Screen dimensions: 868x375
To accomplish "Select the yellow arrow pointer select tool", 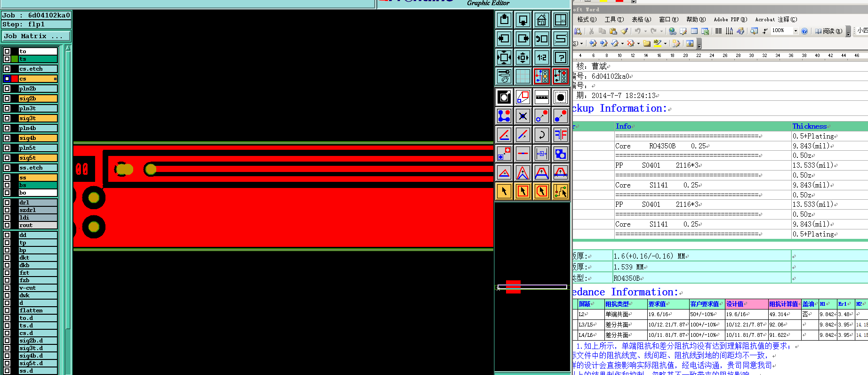I will pyautogui.click(x=504, y=191).
